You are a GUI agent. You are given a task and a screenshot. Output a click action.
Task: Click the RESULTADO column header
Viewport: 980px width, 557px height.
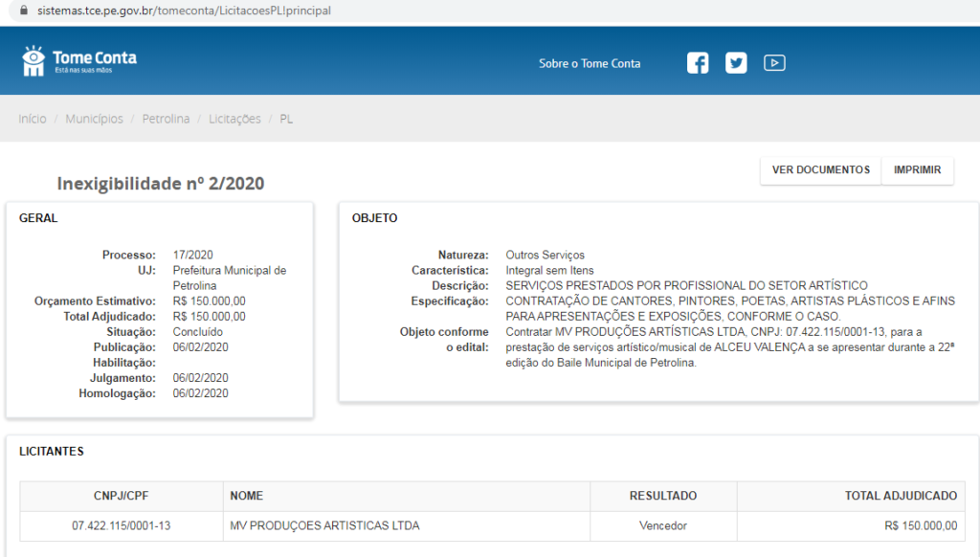tap(663, 496)
